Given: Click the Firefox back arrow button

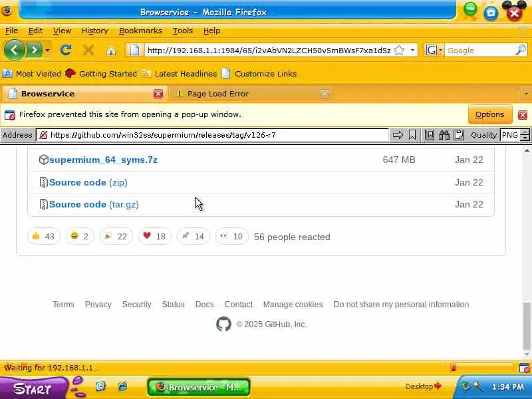Looking at the screenshot, I should click(14, 51).
